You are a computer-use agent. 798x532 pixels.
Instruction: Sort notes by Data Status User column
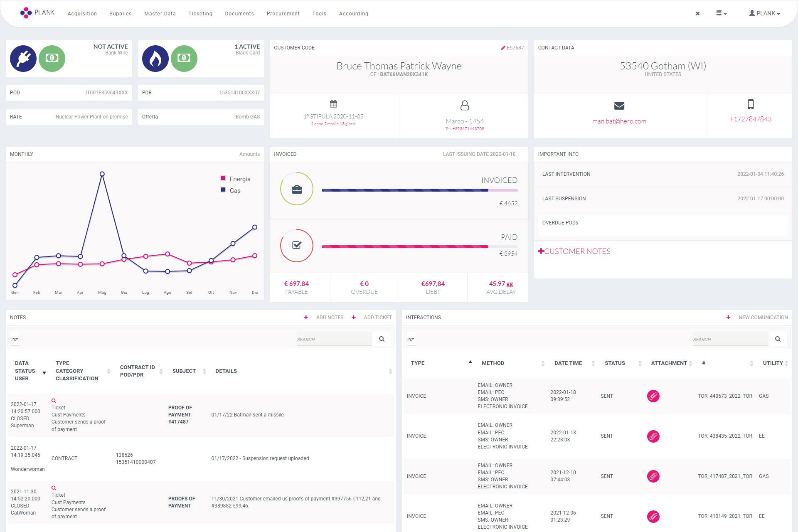click(29, 371)
